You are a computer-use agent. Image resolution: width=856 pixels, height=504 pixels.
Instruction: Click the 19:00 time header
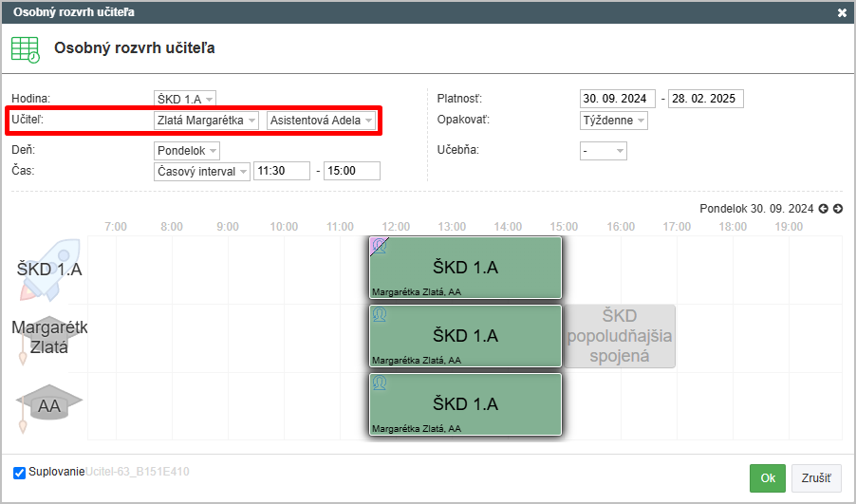(x=789, y=227)
